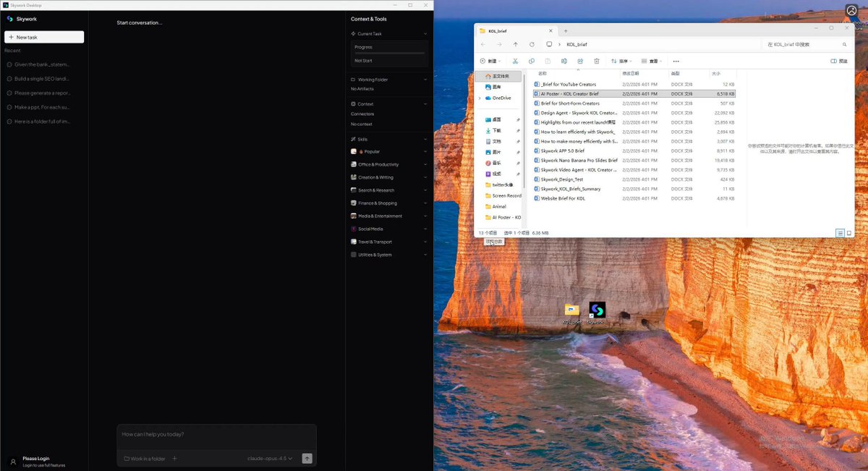Click the send arrow button in Skywork
The image size is (868, 471).
[x=307, y=459]
